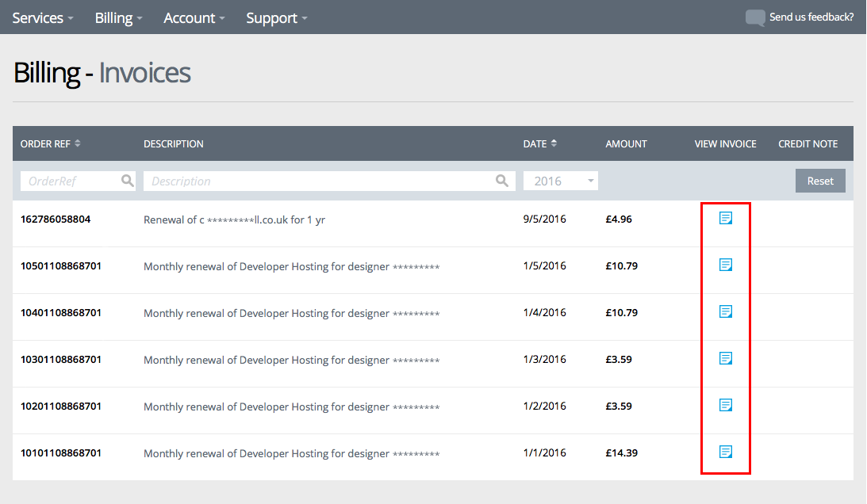Click date 1/1/2016

545,452
